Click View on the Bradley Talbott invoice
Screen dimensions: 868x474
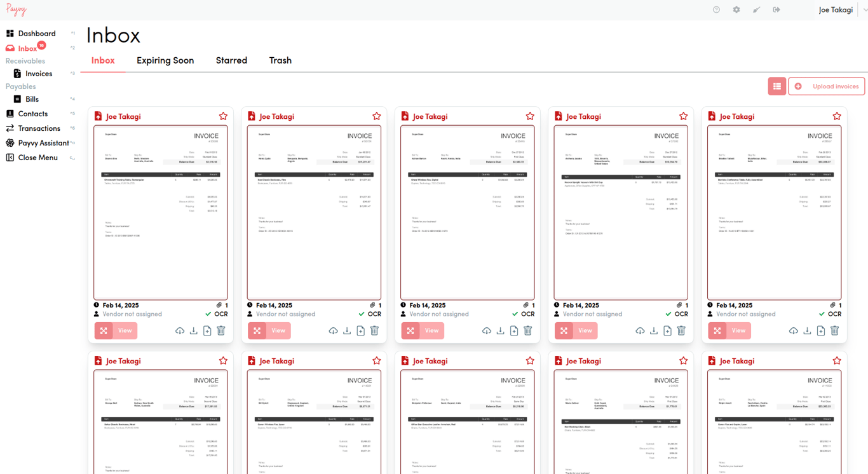729,330
